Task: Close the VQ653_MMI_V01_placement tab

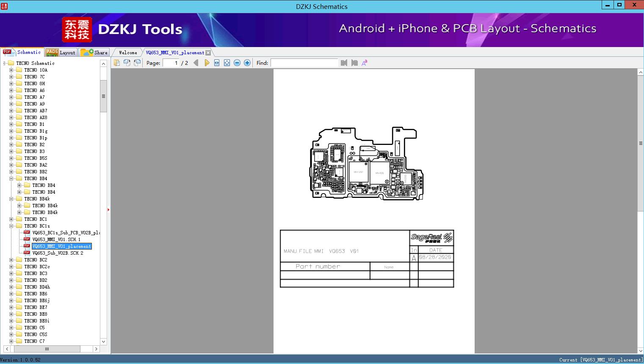Action: pyautogui.click(x=208, y=53)
